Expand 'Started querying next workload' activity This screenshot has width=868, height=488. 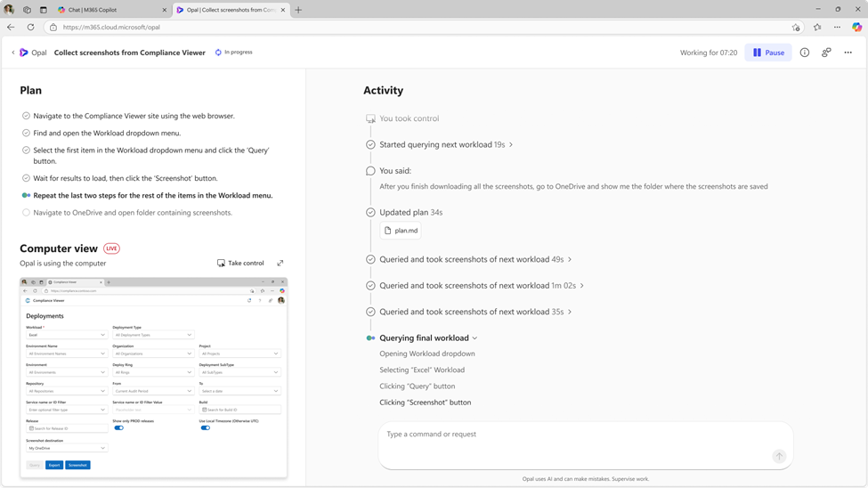point(511,144)
